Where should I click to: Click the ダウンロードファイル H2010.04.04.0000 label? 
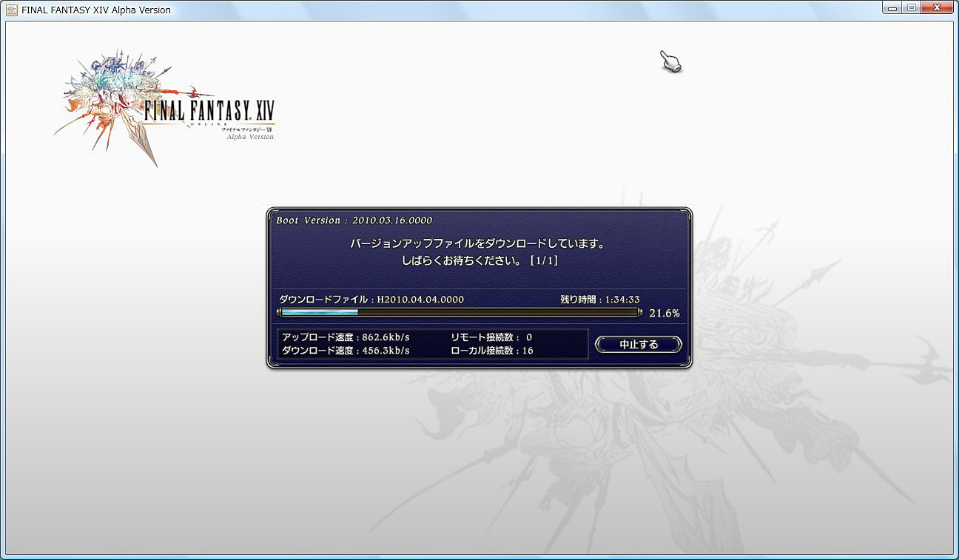click(371, 300)
